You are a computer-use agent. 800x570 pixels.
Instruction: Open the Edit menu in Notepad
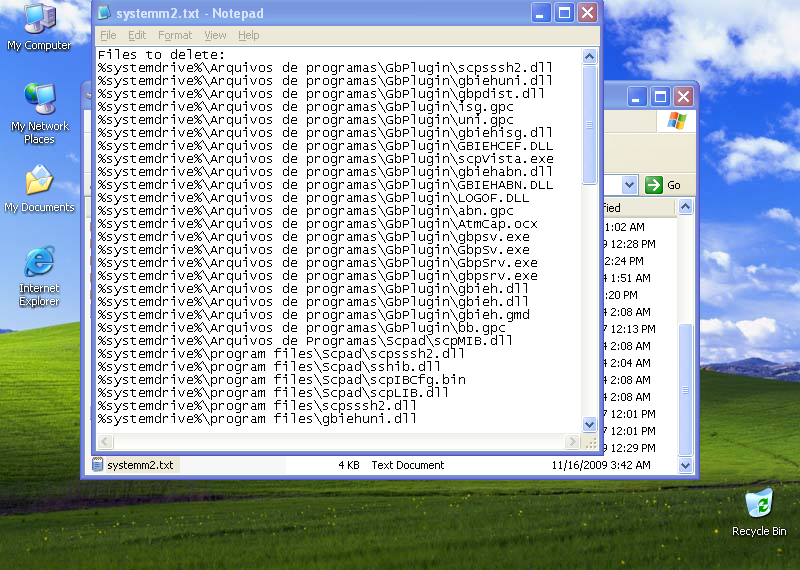coord(137,35)
